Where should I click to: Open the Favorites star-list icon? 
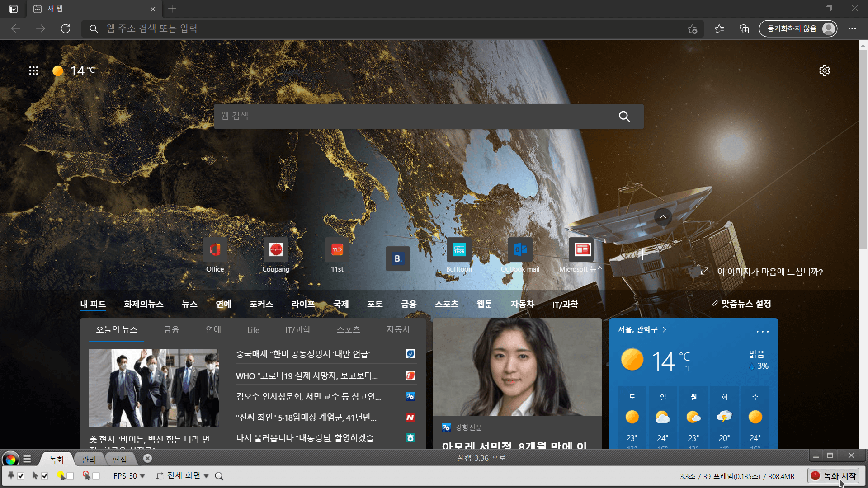(x=719, y=29)
